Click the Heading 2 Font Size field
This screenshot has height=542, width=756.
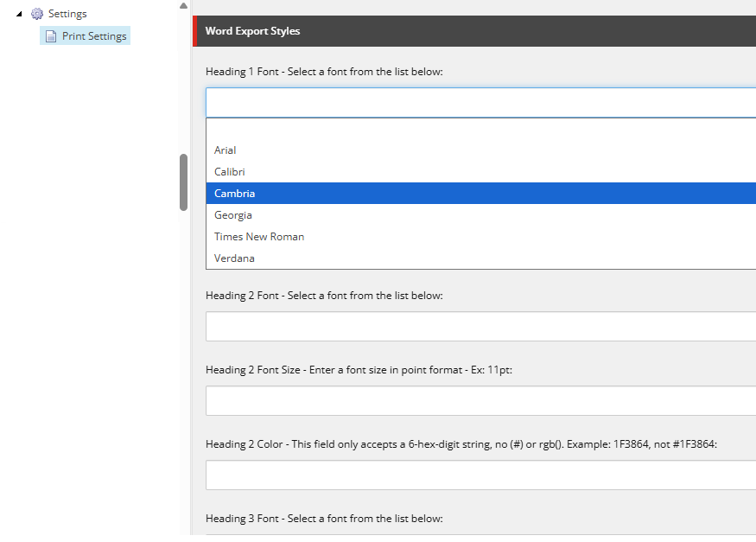pyautogui.click(x=480, y=401)
